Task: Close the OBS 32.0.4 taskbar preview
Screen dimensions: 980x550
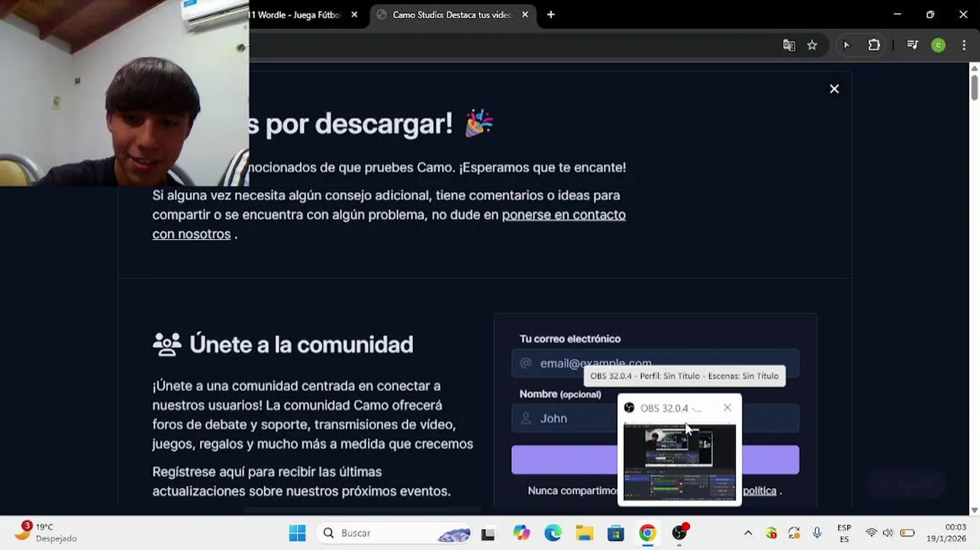Action: tap(727, 408)
